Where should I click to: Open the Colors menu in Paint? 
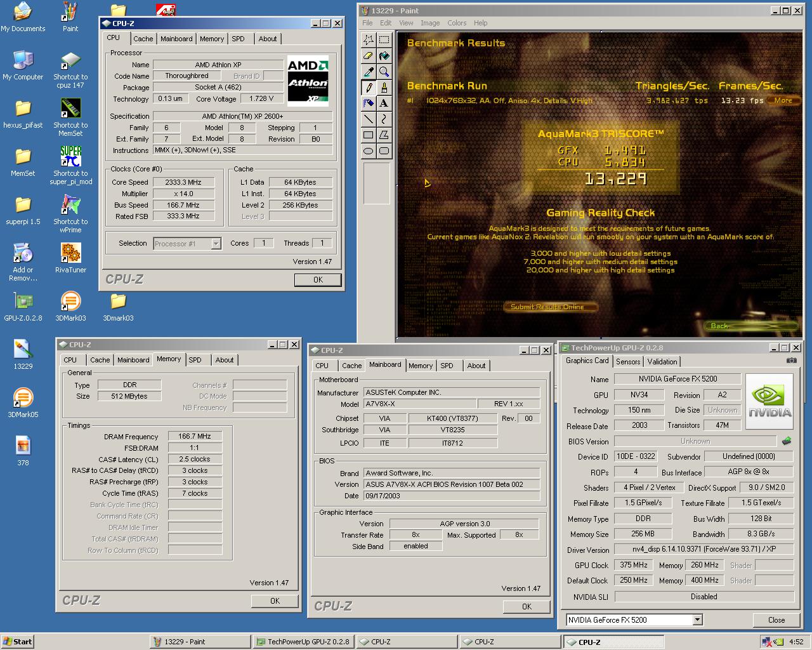(x=457, y=23)
